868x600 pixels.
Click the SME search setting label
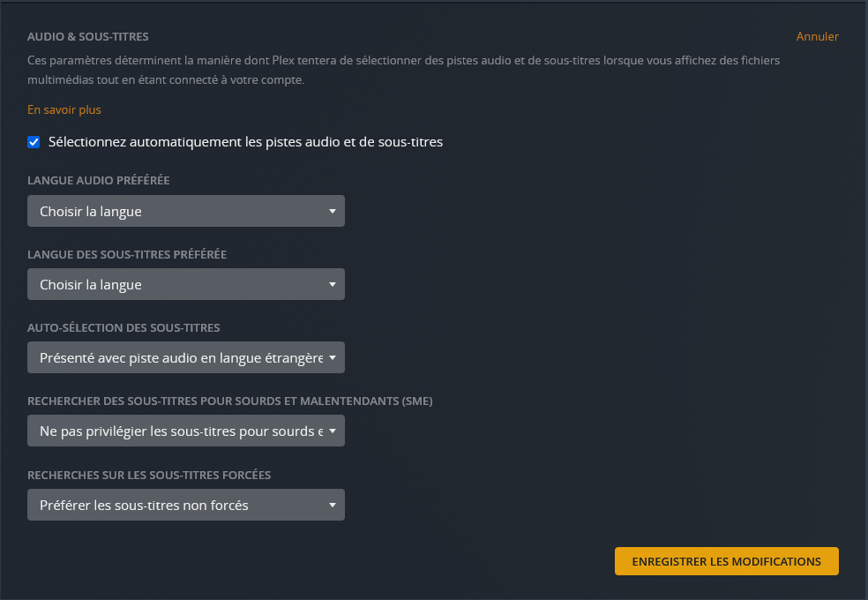point(229,401)
